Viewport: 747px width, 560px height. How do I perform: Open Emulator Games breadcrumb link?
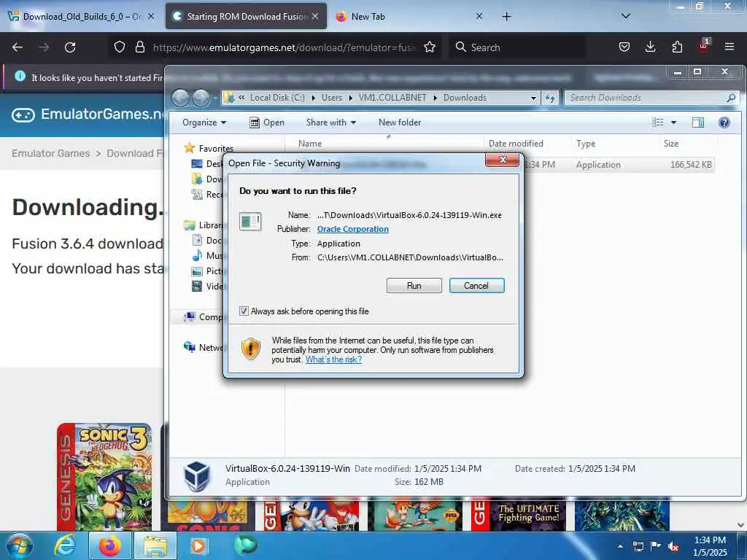(51, 153)
